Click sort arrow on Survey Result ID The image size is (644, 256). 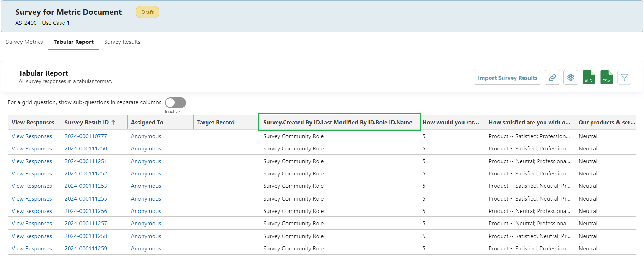[x=113, y=123]
